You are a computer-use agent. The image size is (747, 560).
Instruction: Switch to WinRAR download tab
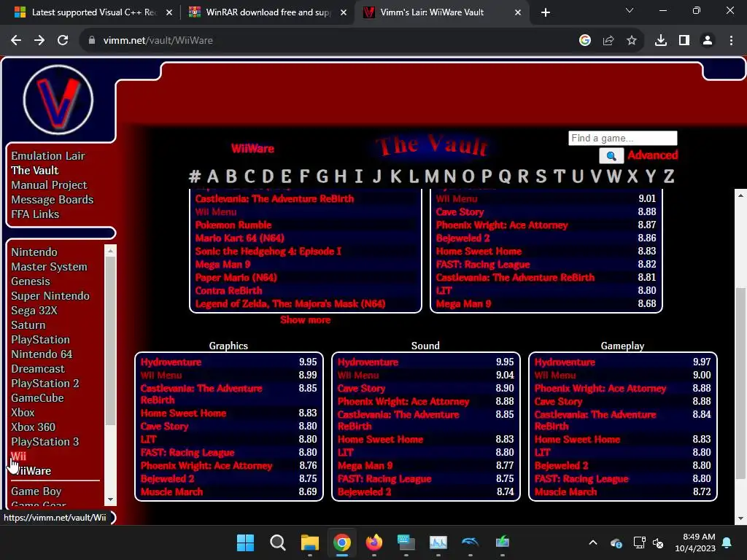click(x=268, y=12)
